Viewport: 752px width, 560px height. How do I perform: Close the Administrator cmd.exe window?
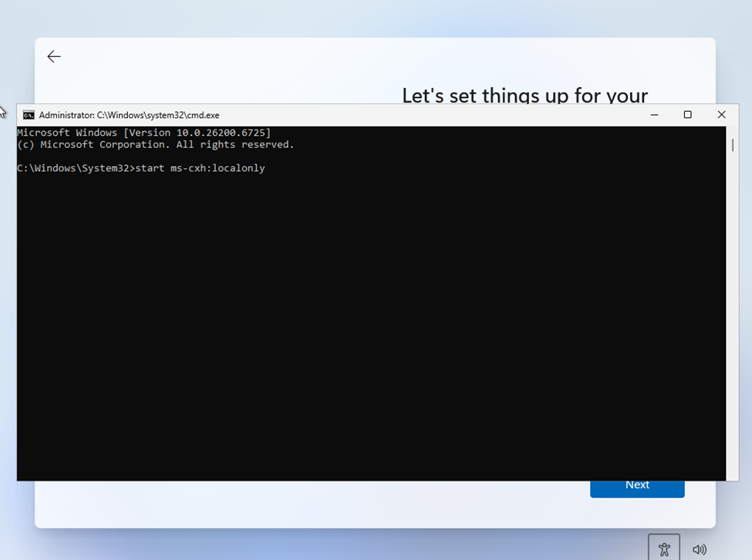point(721,115)
